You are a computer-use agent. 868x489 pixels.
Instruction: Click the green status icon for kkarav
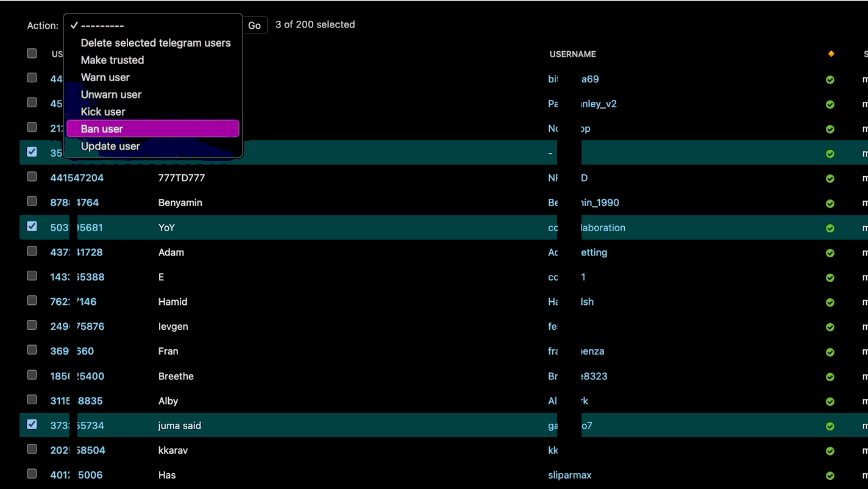(x=830, y=451)
